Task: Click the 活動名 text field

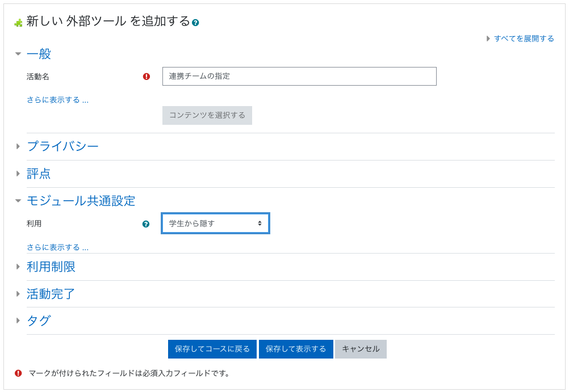Action: pyautogui.click(x=299, y=77)
